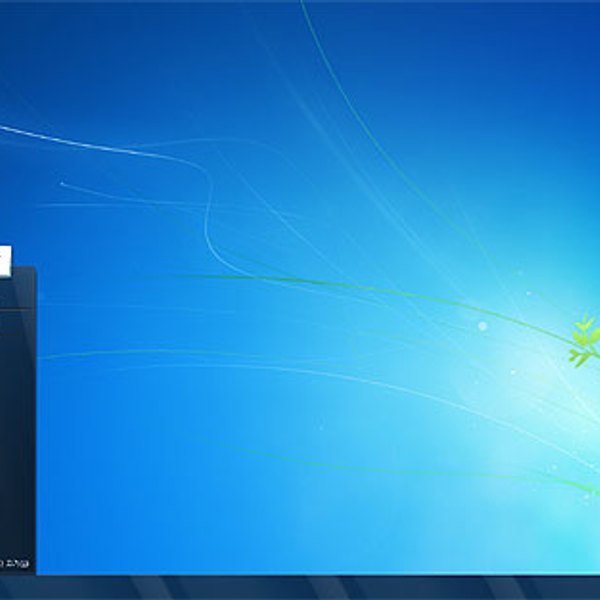This screenshot has height=600, width=600.
Task: Click the middle of the dark side panel
Action: [x=17, y=420]
